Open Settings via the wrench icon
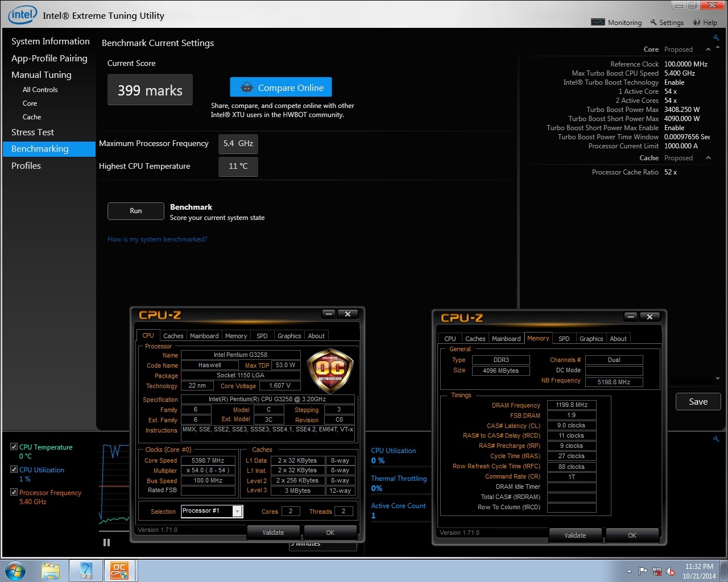 point(653,22)
